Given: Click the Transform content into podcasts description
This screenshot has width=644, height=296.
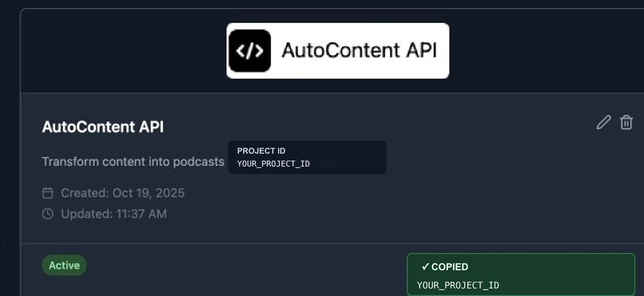Looking at the screenshot, I should [133, 162].
